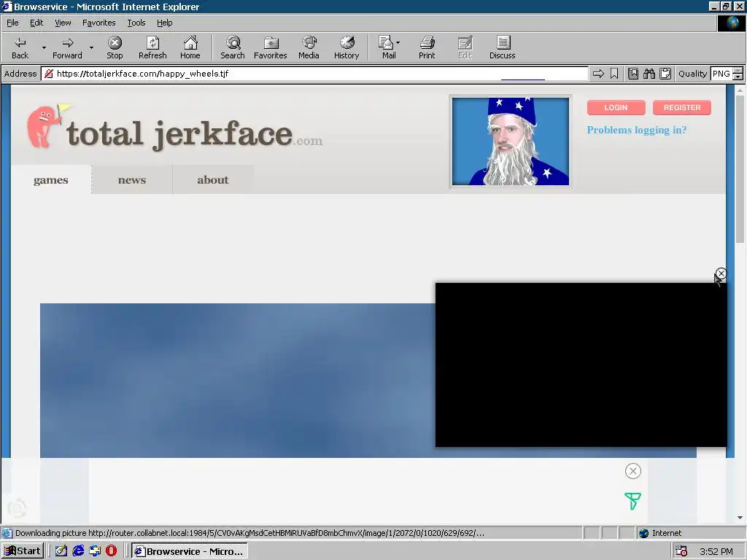This screenshot has height=560, width=747.
Task: Go to the Home page
Action: coord(190,47)
